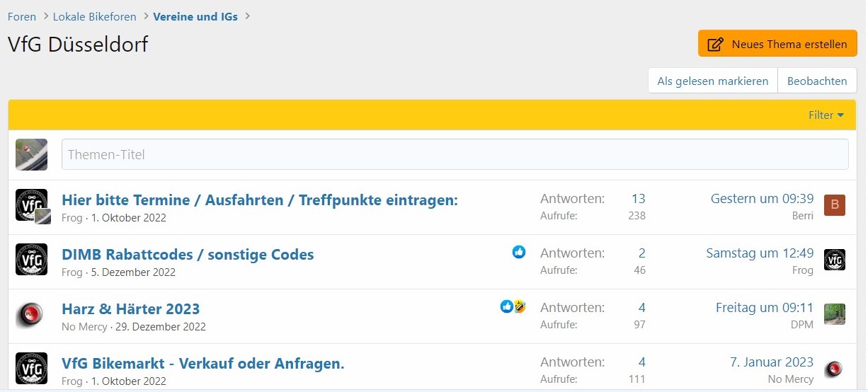Click Frog's VfG avatar in DIMB last-post column
868x392 pixels.
835,260
